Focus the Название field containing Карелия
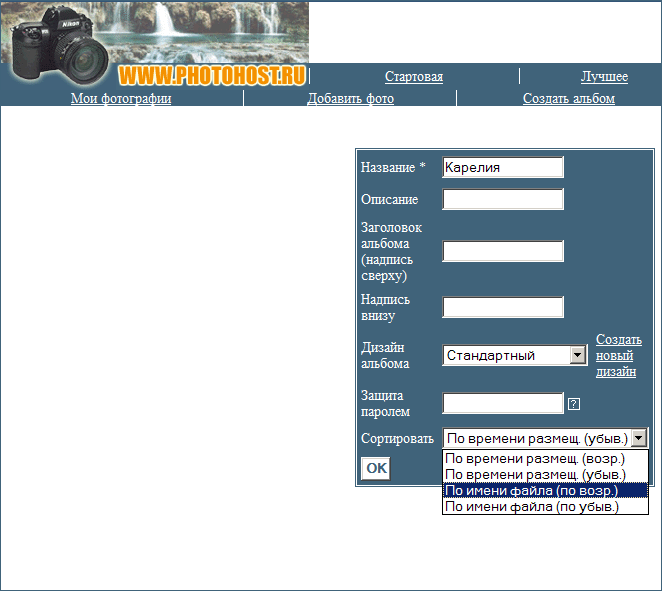 [503, 167]
